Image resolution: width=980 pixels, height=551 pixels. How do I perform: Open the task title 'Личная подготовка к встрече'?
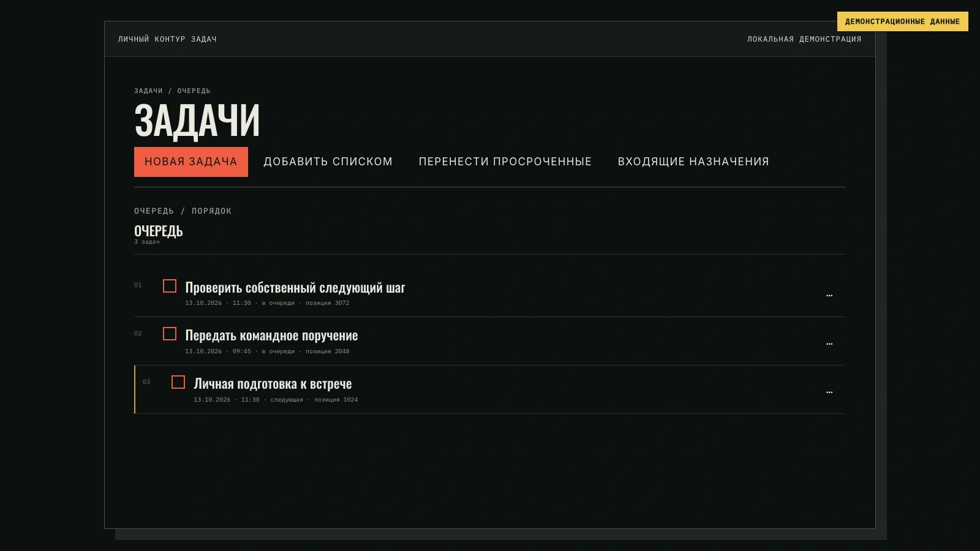tap(273, 383)
